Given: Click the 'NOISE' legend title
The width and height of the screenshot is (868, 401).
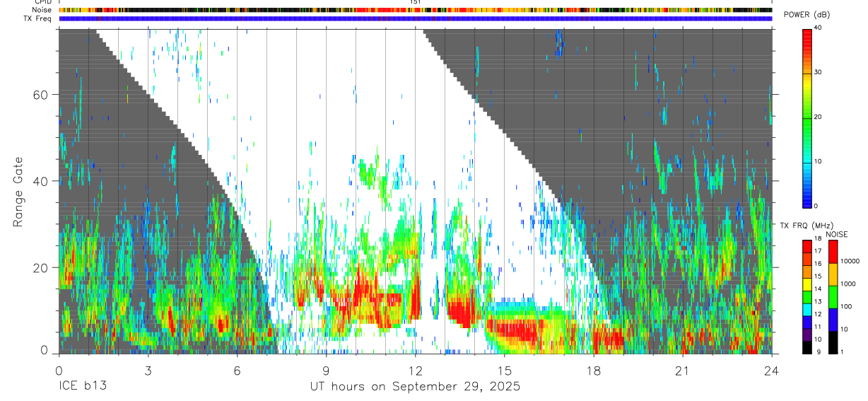Looking at the screenshot, I should [x=838, y=234].
